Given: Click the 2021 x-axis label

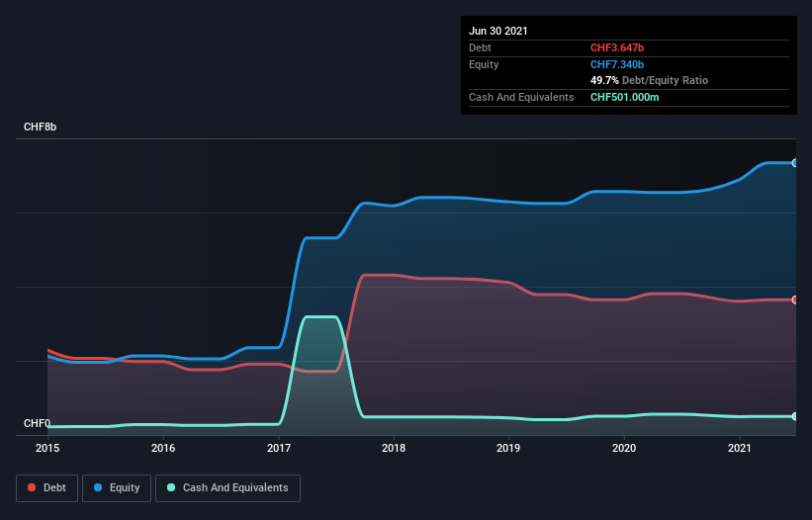Looking at the screenshot, I should 740,448.
